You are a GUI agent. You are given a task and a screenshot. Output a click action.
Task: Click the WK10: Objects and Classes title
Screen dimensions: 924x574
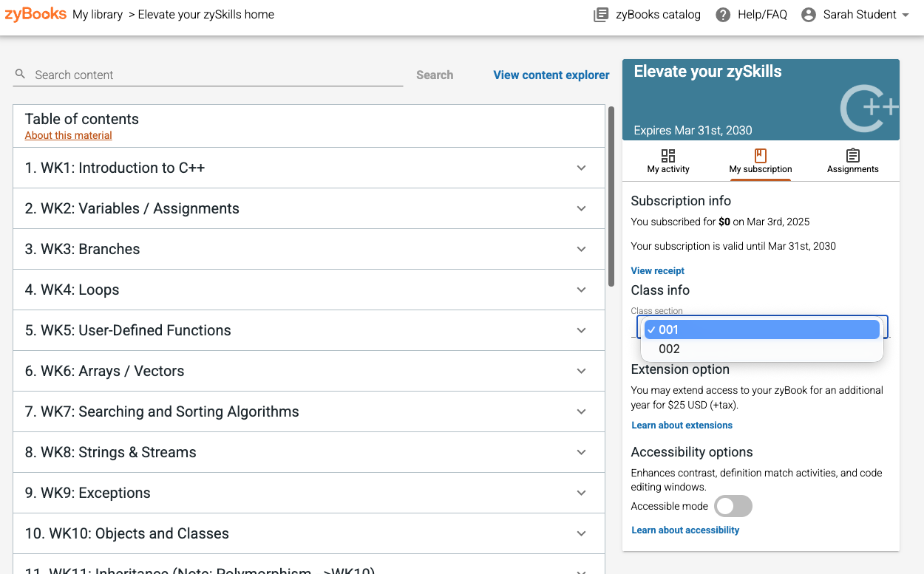[127, 533]
